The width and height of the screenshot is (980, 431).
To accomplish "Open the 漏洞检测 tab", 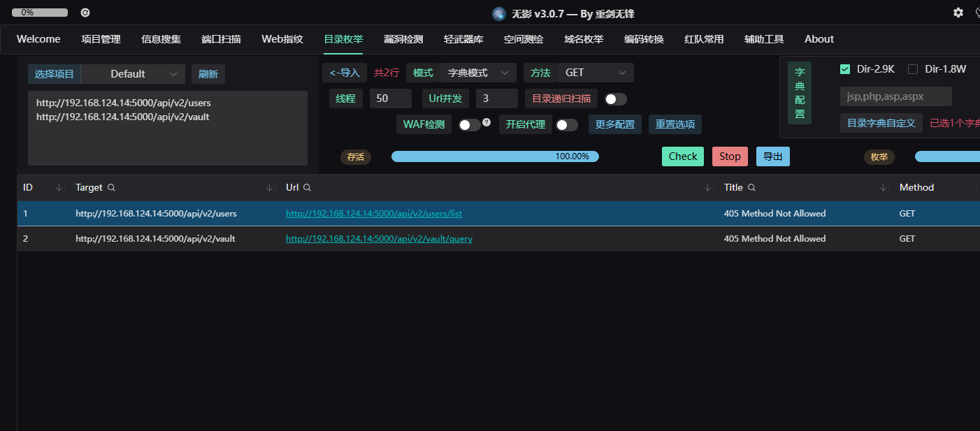I will click(403, 39).
